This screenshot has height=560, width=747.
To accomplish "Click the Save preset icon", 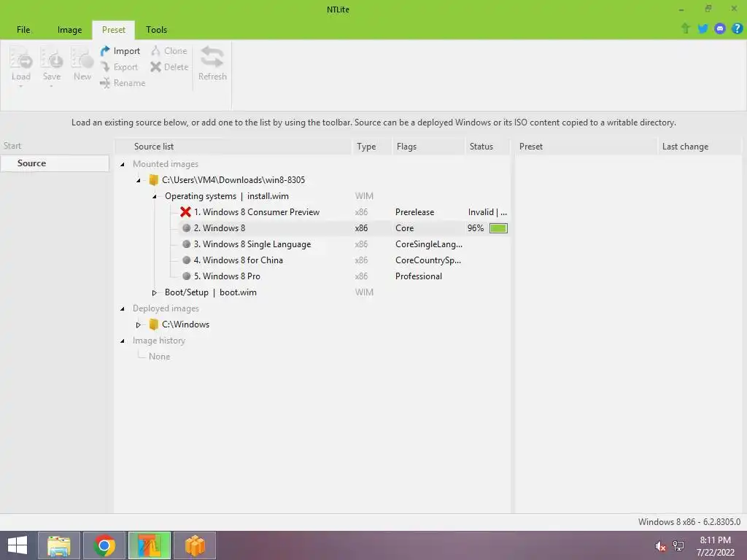I will 52,59.
